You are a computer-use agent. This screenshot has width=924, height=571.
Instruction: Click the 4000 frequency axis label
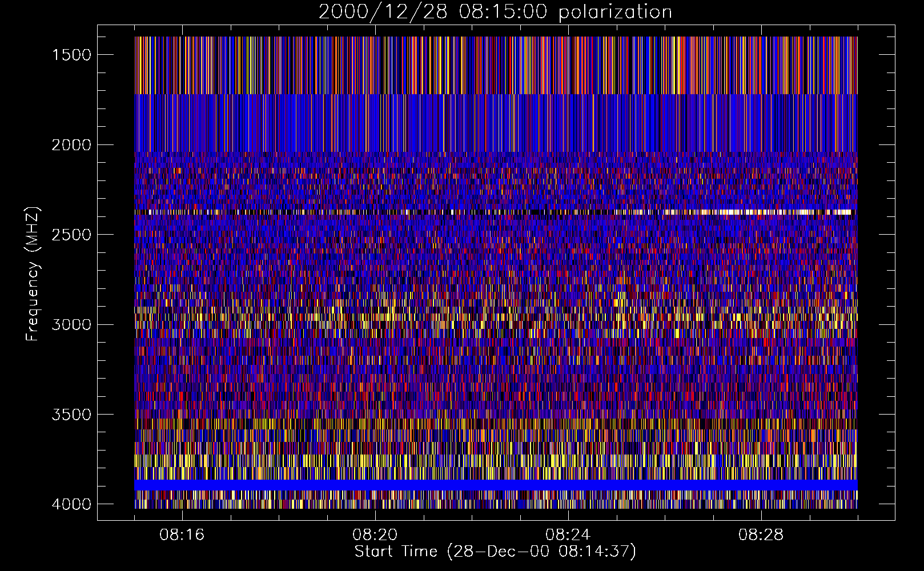click(x=71, y=504)
